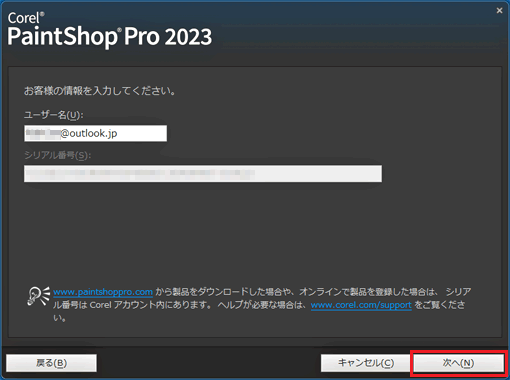
Task: Click the PaintShop Pro 2023 title text
Action: (x=110, y=36)
